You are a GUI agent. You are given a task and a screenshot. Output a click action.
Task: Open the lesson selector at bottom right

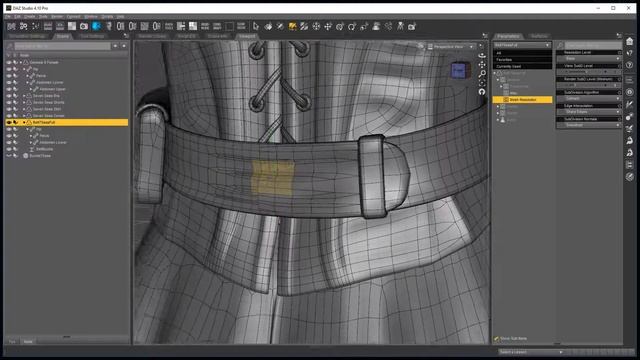tap(531, 352)
